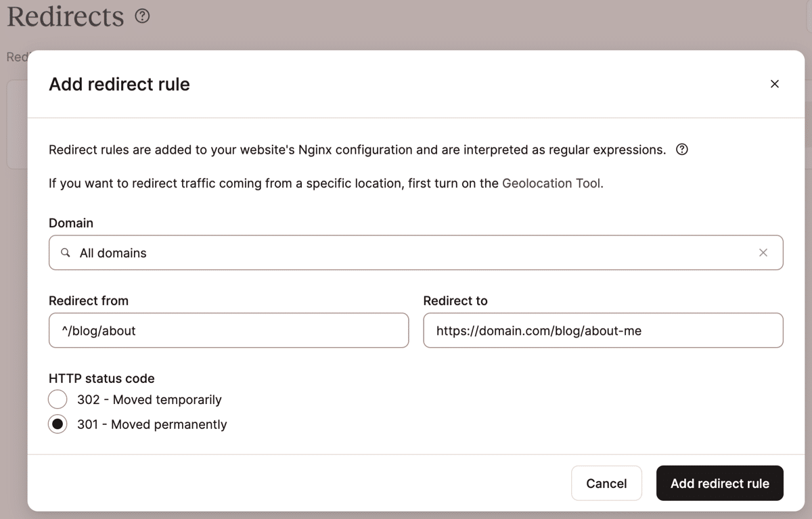Confirm with Add redirect rule button
The width and height of the screenshot is (812, 519).
(x=720, y=483)
